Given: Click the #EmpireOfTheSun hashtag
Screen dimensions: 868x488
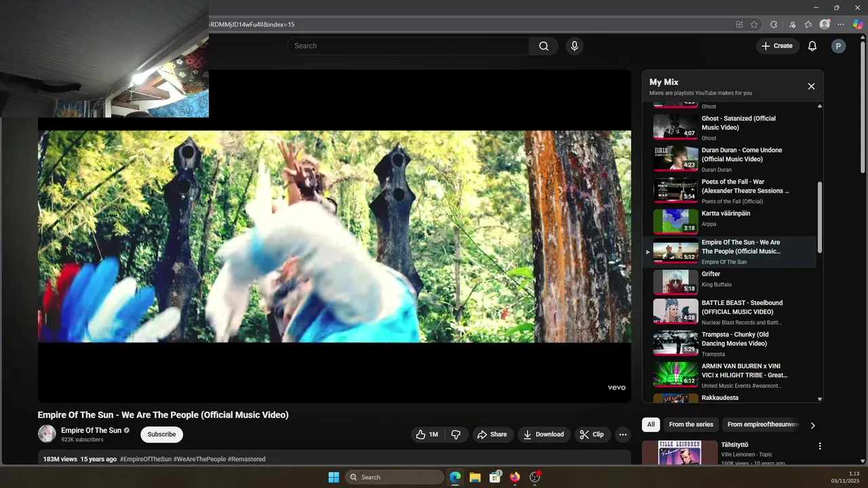Looking at the screenshot, I should 146,460.
